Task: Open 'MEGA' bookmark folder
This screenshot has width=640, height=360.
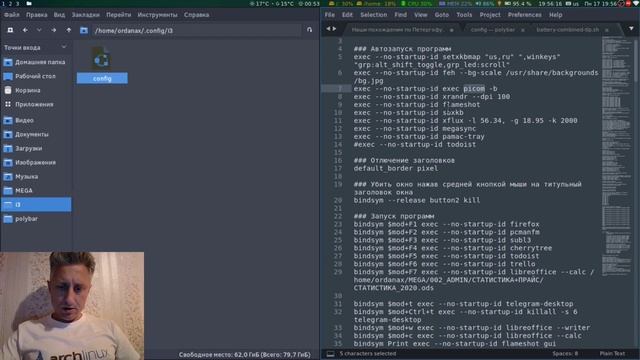Action: click(x=36, y=191)
